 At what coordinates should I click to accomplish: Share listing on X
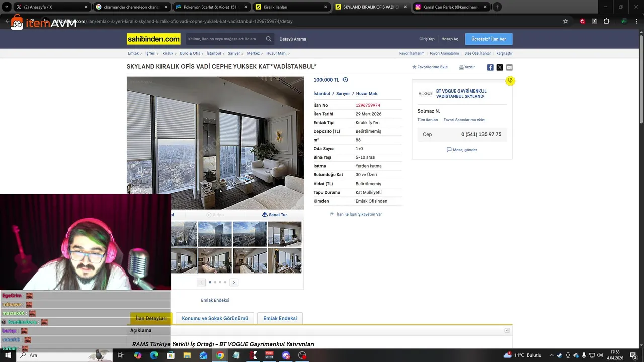pyautogui.click(x=500, y=67)
